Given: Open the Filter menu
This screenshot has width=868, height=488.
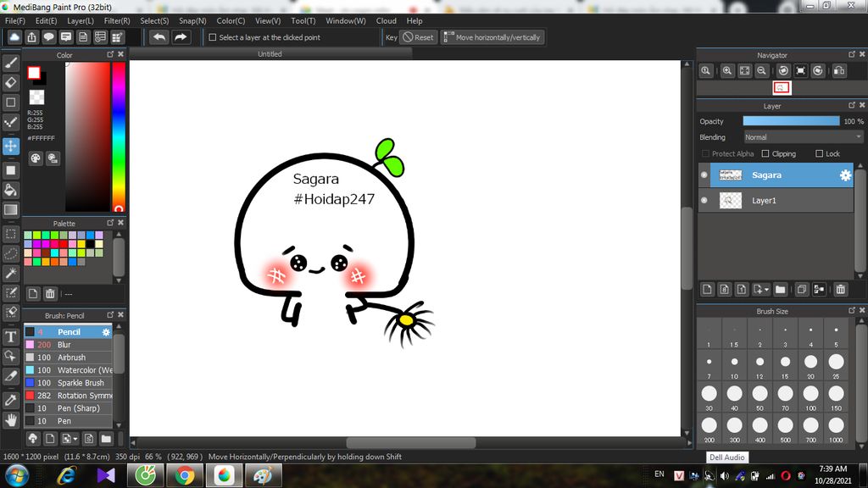Looking at the screenshot, I should [x=117, y=20].
